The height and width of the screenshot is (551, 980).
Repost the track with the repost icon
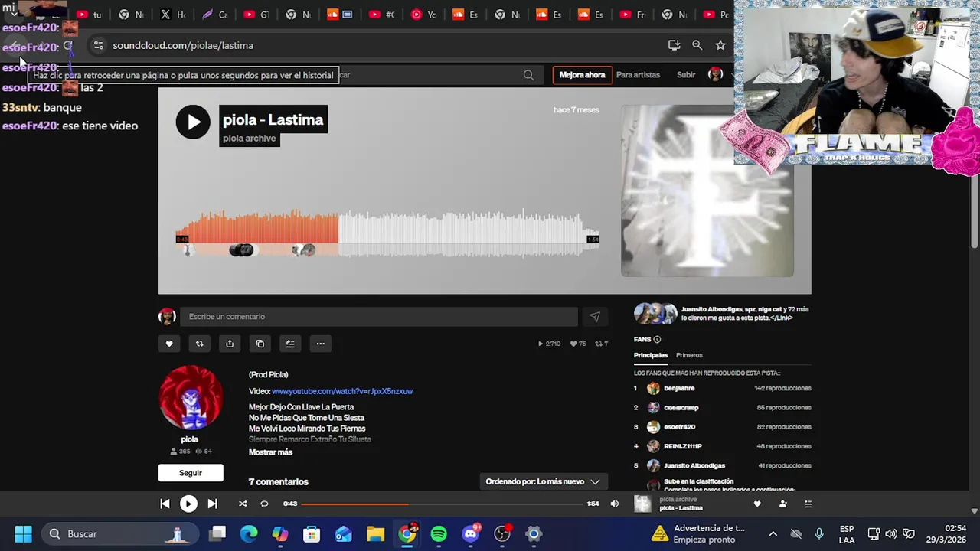point(199,344)
